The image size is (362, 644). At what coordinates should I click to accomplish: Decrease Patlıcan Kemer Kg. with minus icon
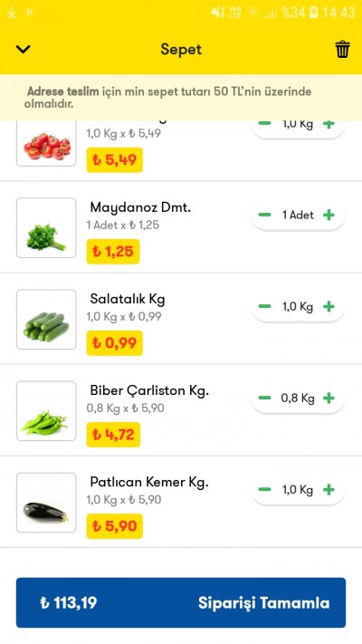[x=265, y=490]
